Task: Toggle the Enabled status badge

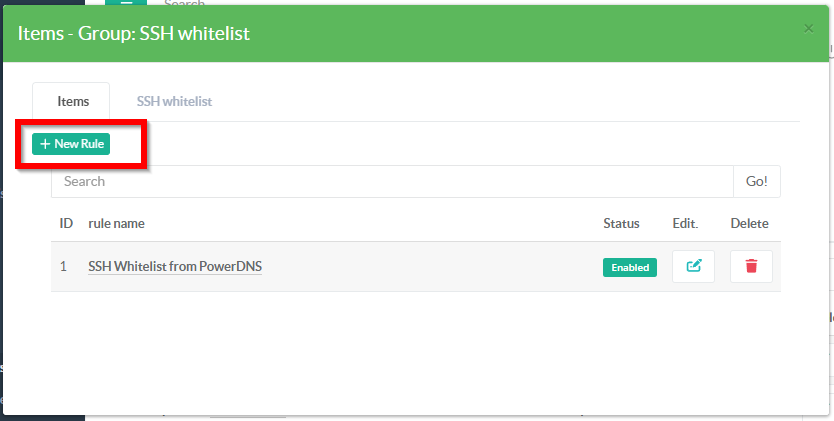Action: (x=629, y=267)
